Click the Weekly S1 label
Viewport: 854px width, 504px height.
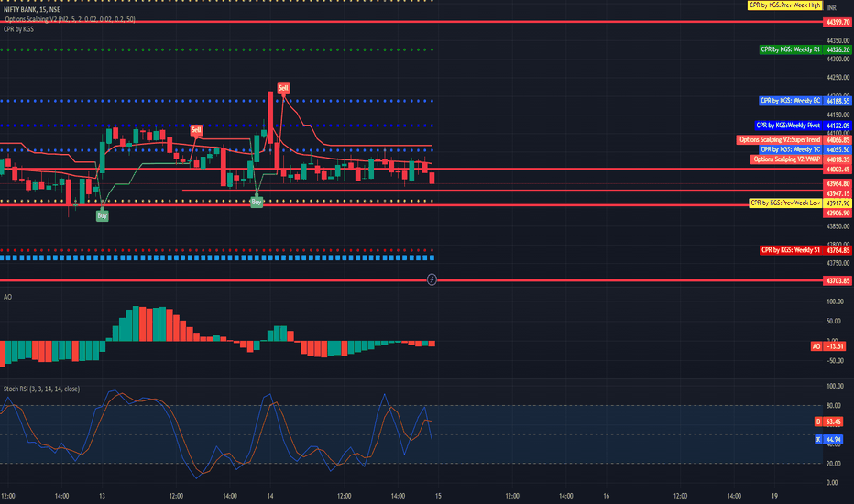[790, 250]
